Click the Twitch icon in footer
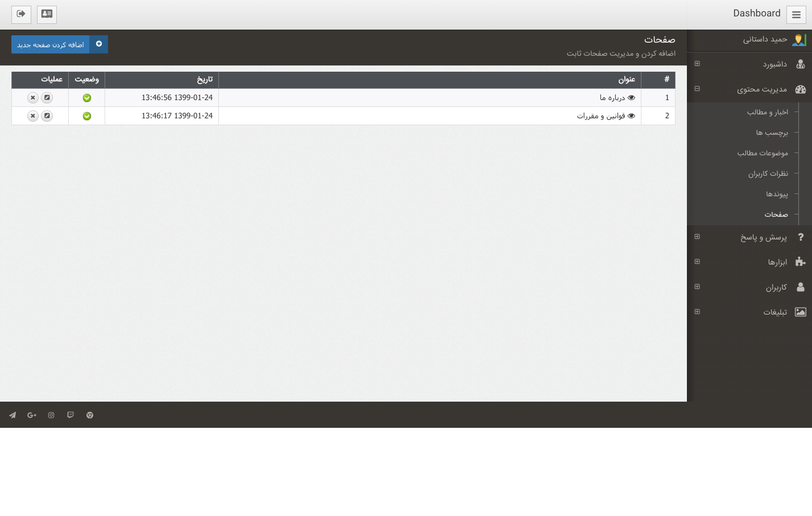 (71, 415)
